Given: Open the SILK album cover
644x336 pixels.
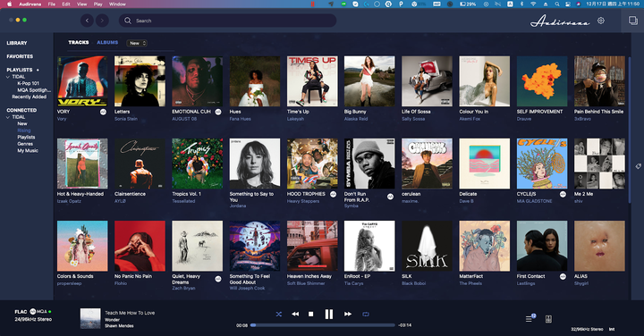Looking at the screenshot, I should [x=428, y=246].
